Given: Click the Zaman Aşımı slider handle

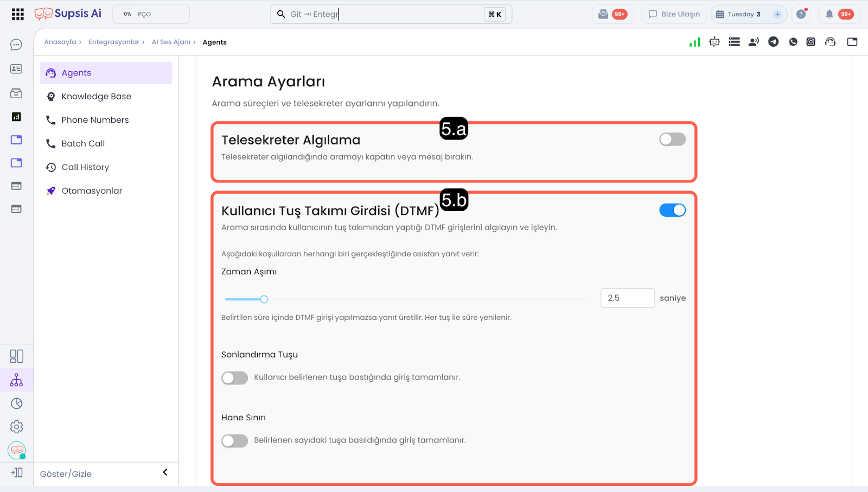Looking at the screenshot, I should pos(264,299).
